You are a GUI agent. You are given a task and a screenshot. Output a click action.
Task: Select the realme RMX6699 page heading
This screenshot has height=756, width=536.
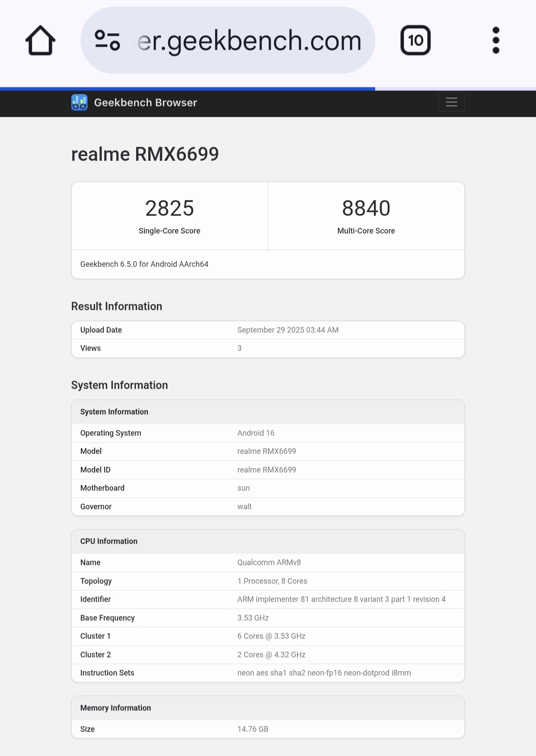pyautogui.click(x=145, y=154)
